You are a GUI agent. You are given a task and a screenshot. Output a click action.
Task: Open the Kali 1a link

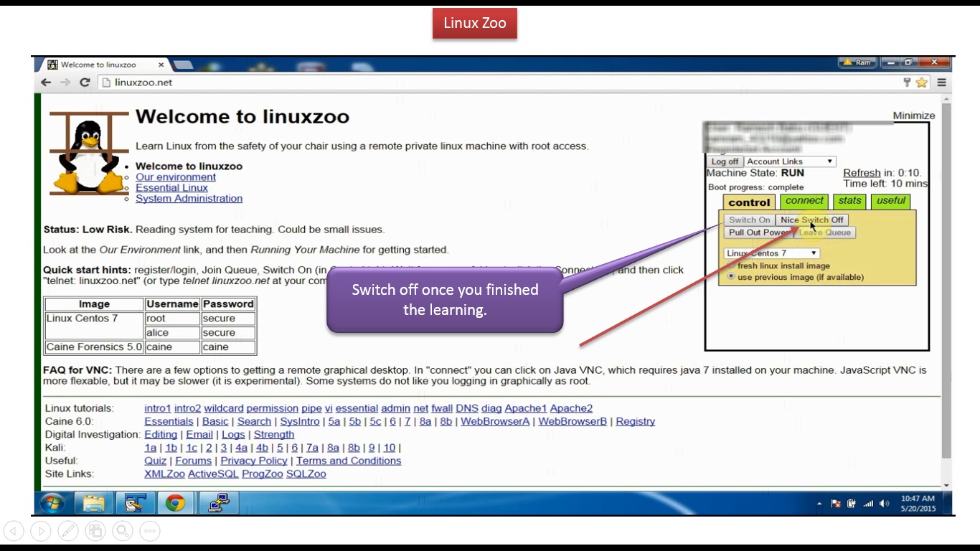pos(150,448)
